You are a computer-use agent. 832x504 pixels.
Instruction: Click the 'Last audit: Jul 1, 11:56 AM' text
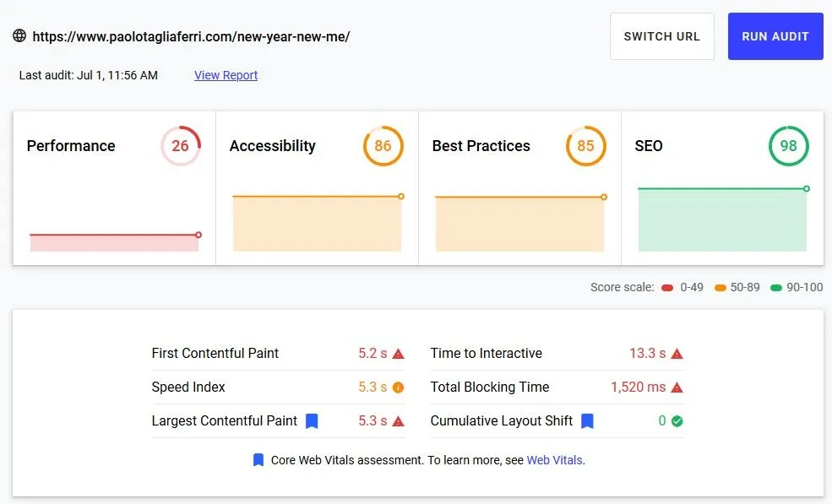click(x=88, y=75)
